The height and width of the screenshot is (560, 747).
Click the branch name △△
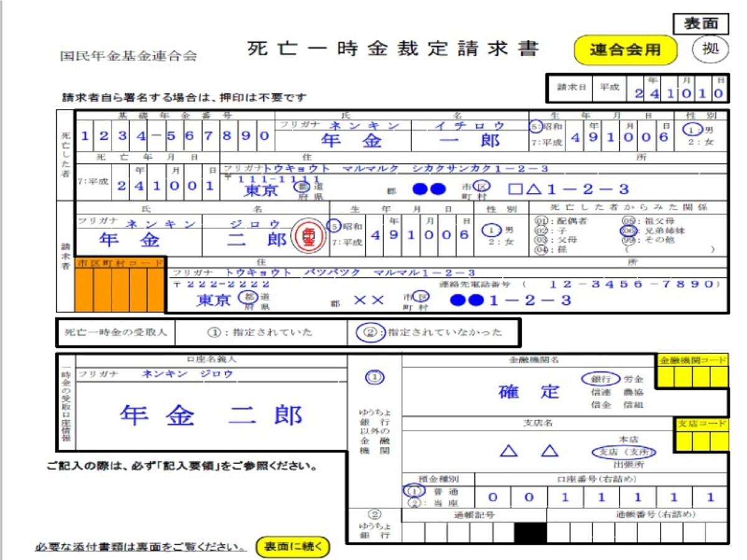[529, 451]
